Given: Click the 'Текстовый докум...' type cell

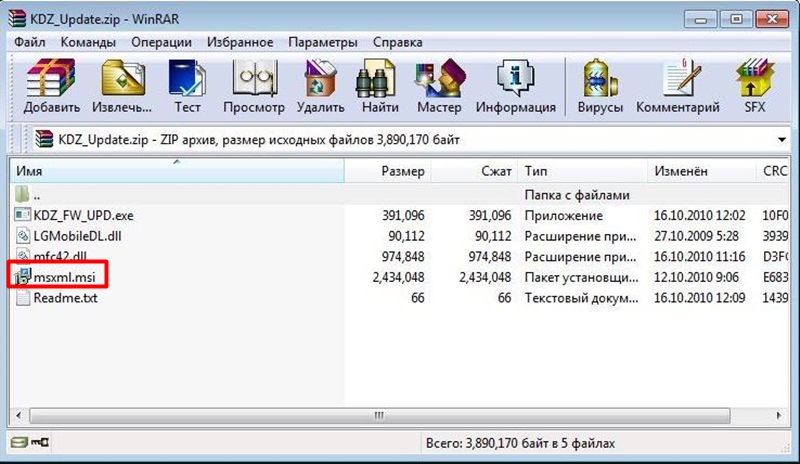Looking at the screenshot, I should (x=581, y=298).
